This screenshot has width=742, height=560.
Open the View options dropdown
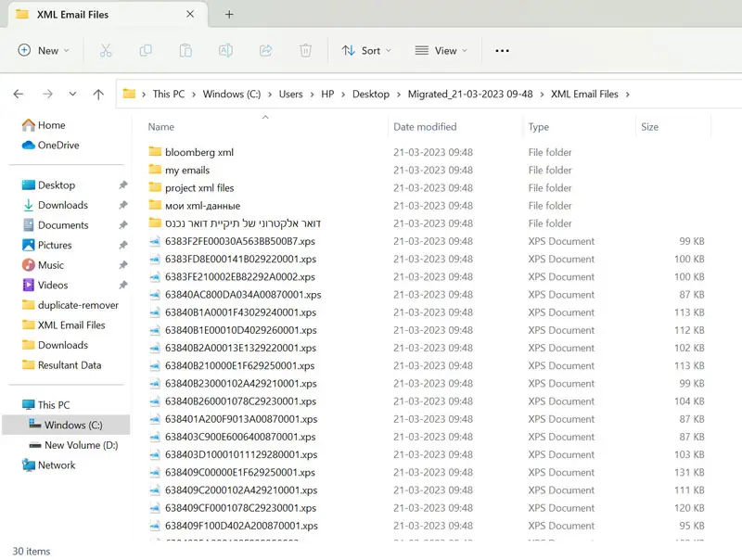point(441,51)
